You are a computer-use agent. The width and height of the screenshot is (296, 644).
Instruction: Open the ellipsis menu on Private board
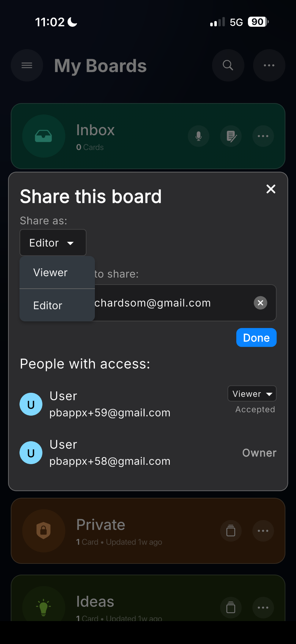coord(263,530)
